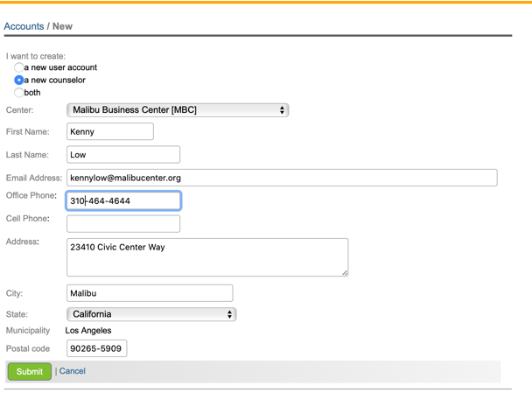532x393 pixels.
Task: Click the 'Cell Phone:' field label
Action: (x=28, y=219)
